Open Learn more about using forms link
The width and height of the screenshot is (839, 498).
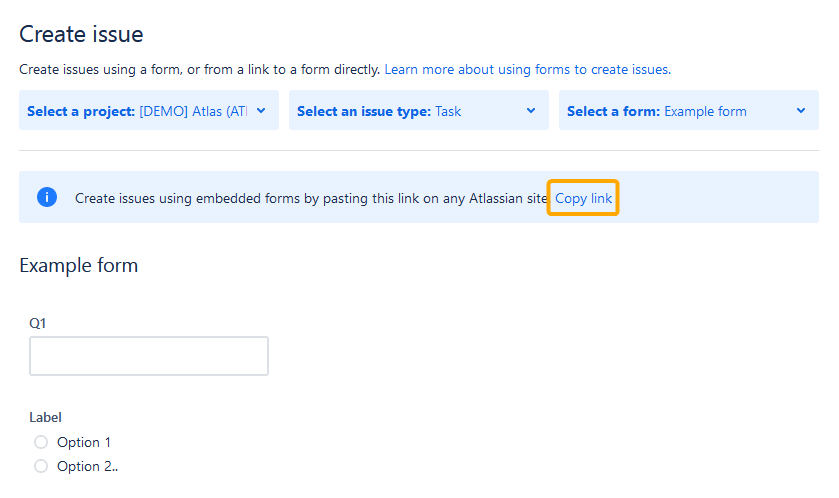click(528, 70)
